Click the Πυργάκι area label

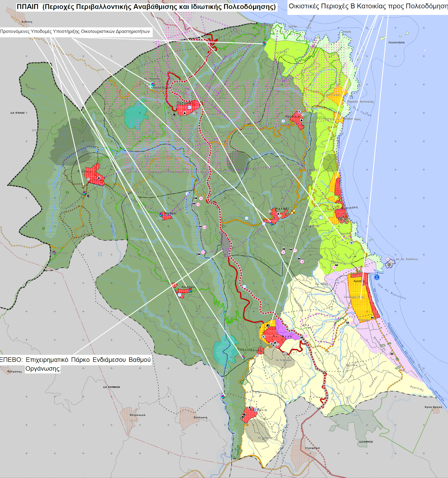(x=373, y=382)
